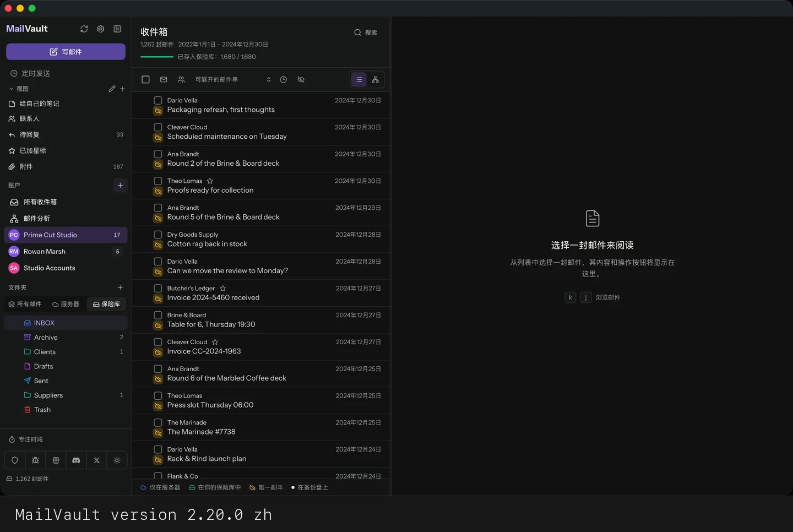Open 待回复 view with 33 items
The width and height of the screenshot is (793, 532).
pyautogui.click(x=66, y=134)
